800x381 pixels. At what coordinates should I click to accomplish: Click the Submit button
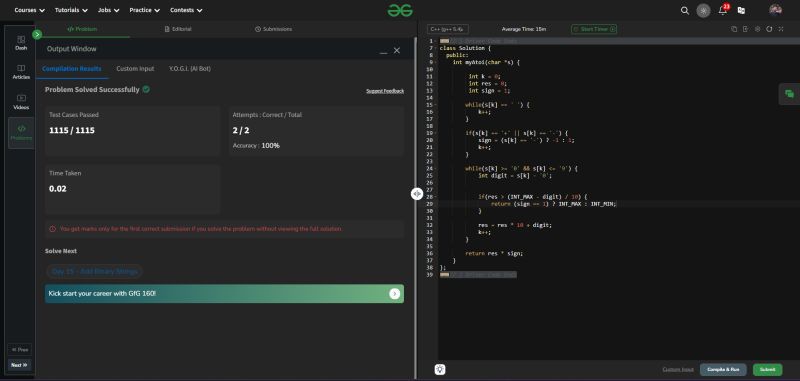(767, 369)
